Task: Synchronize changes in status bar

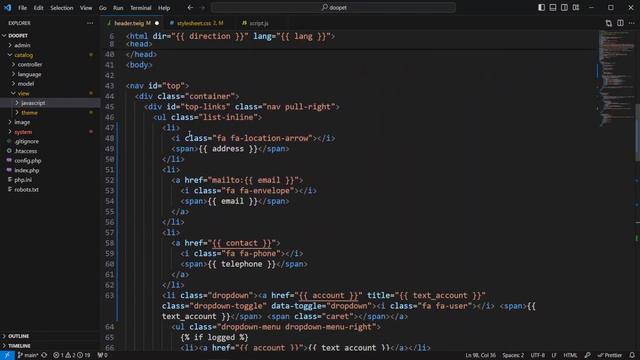Action: tap(44, 355)
